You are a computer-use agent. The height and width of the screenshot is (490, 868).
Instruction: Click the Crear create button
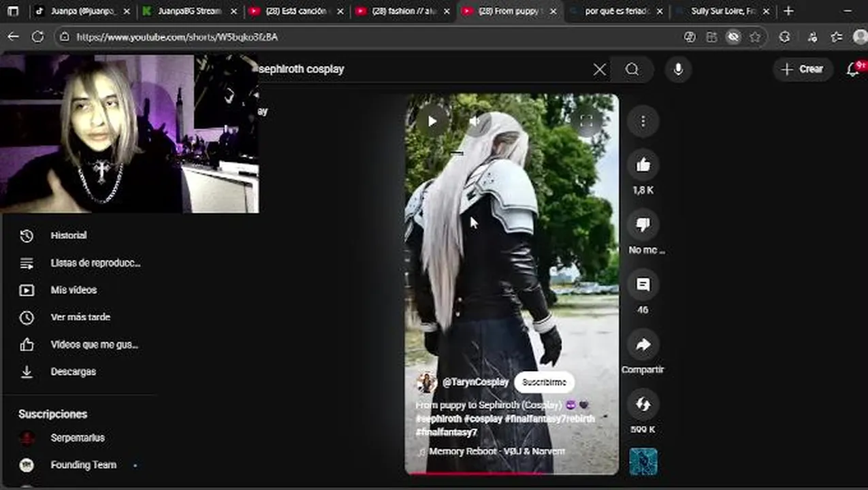point(803,69)
